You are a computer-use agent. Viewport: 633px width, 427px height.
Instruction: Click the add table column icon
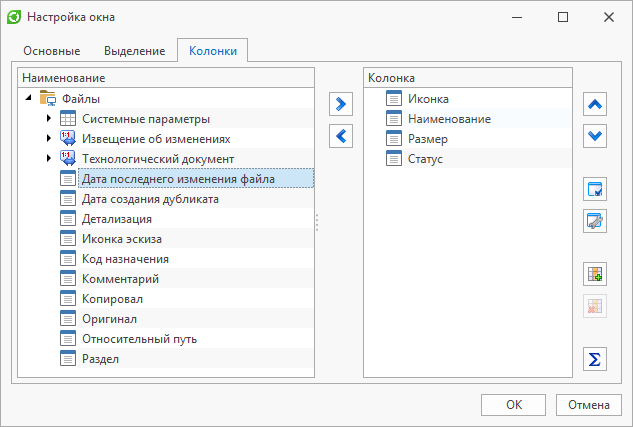(x=595, y=274)
